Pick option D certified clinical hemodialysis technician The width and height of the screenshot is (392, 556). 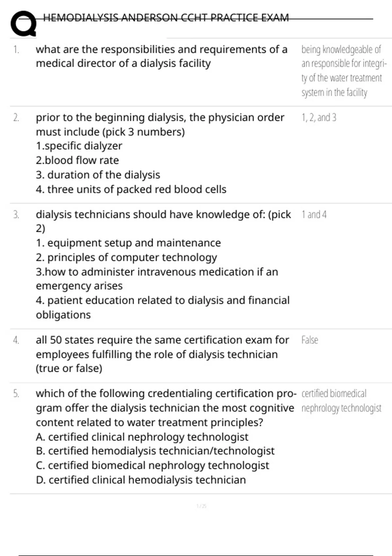(141, 480)
